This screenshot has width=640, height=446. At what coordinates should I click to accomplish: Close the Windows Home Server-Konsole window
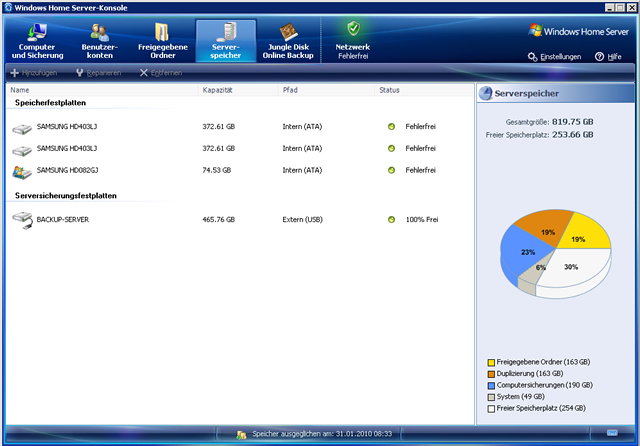pyautogui.click(x=631, y=7)
